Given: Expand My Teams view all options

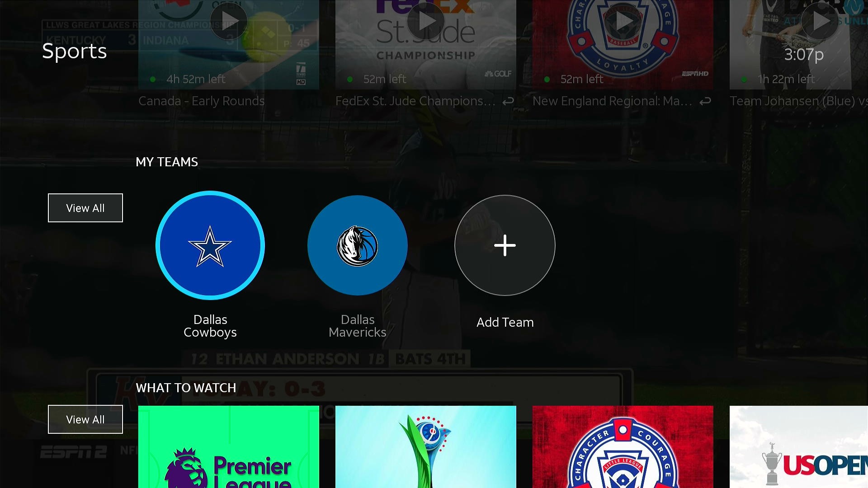Looking at the screenshot, I should [x=85, y=208].
